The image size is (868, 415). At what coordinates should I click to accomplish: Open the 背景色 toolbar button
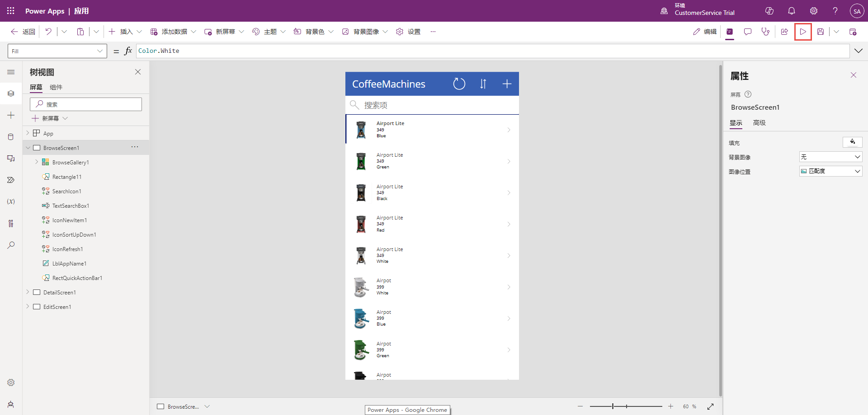[314, 32]
